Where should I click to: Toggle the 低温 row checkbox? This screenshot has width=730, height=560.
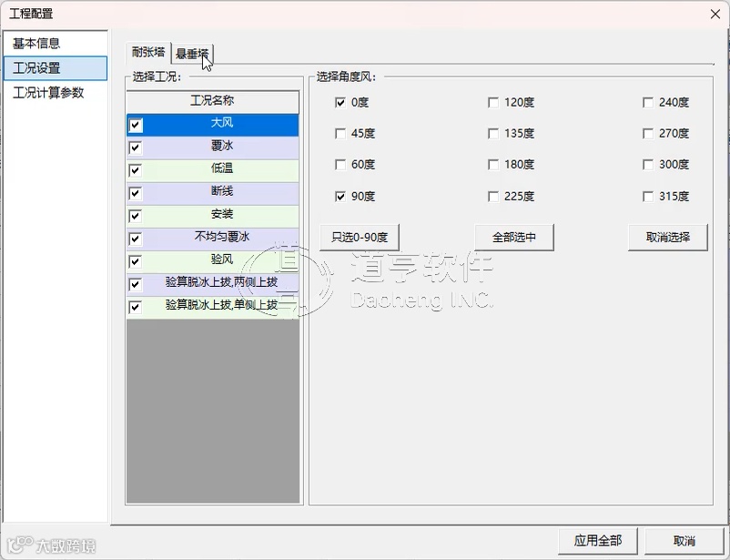pos(136,170)
